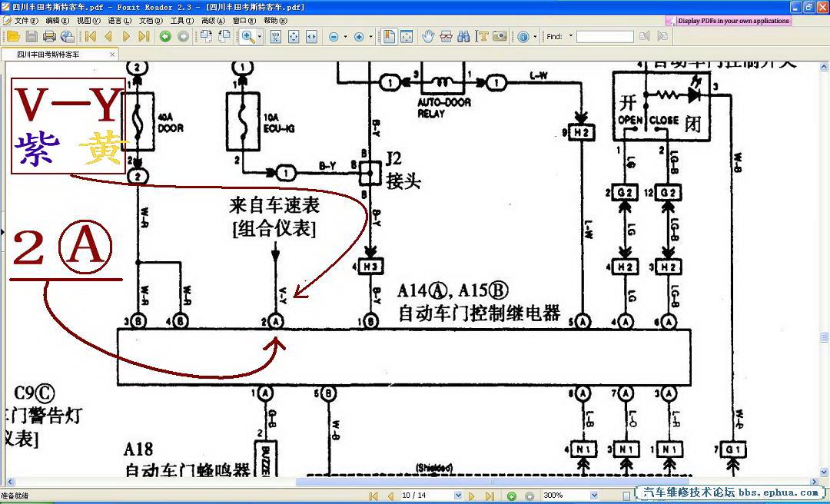Screen dimensions: 830x504
Task: Set view to actual size 100%
Action: tap(276, 37)
